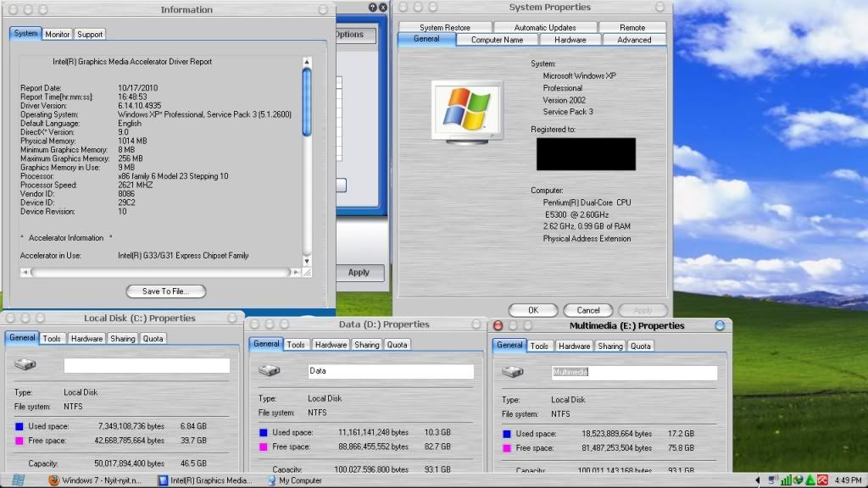Viewport: 868px width, 488px height.
Task: Click Processor Speed value 2621 MHZ
Action: point(135,185)
